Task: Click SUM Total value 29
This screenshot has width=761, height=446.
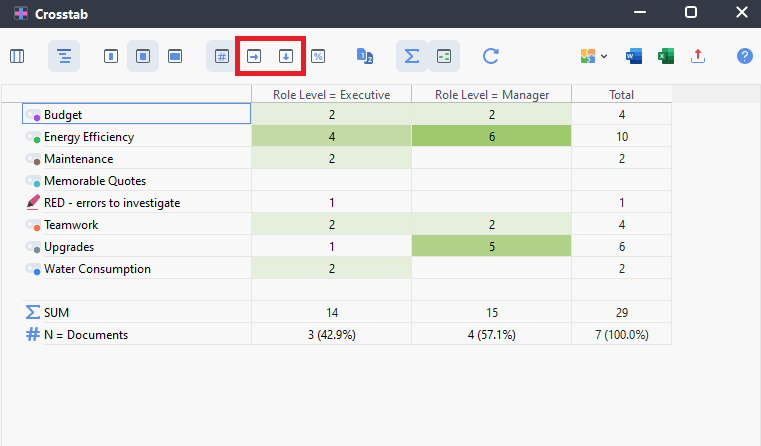Action: click(x=622, y=313)
